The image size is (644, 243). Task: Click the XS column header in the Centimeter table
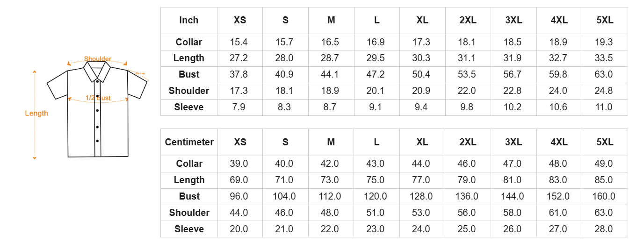coord(240,142)
